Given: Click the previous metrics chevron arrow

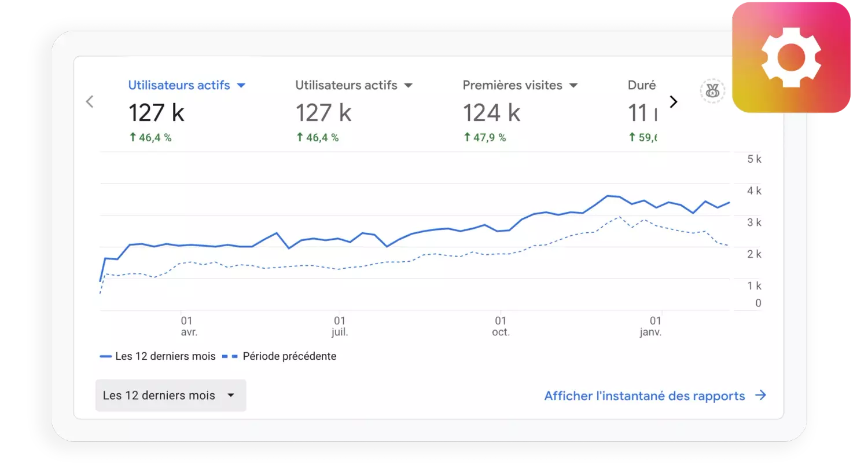Looking at the screenshot, I should (90, 101).
